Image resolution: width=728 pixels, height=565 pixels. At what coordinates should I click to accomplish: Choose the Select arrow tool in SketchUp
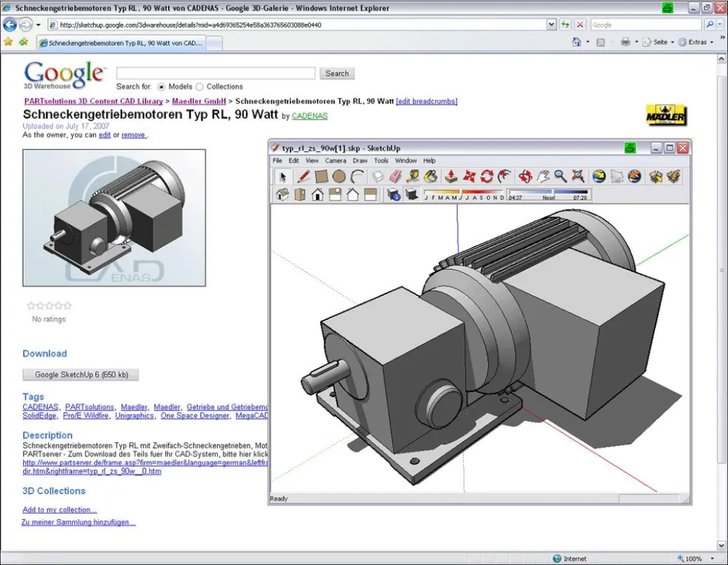click(282, 177)
